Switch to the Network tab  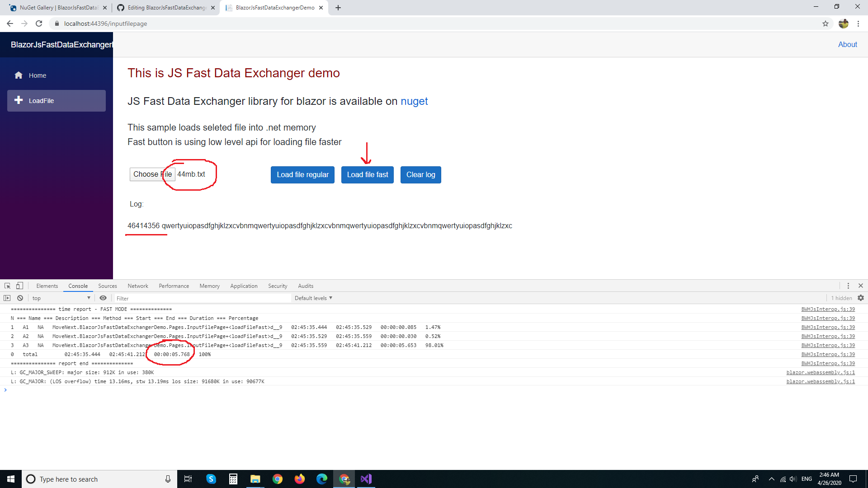138,286
